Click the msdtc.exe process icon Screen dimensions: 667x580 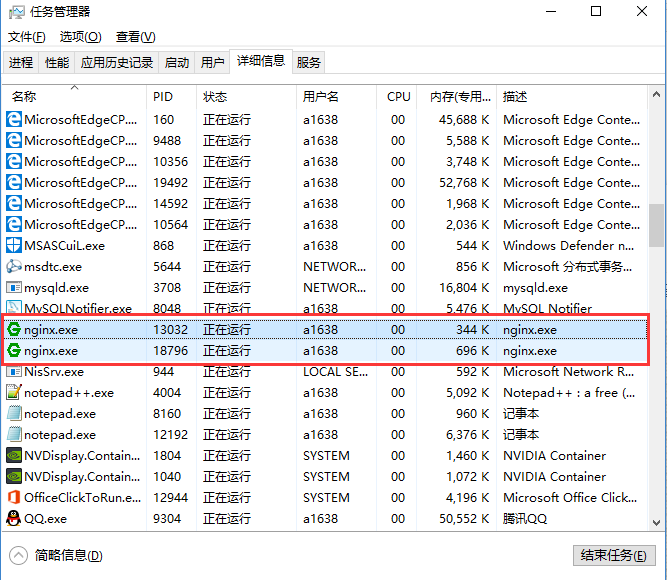point(14,266)
